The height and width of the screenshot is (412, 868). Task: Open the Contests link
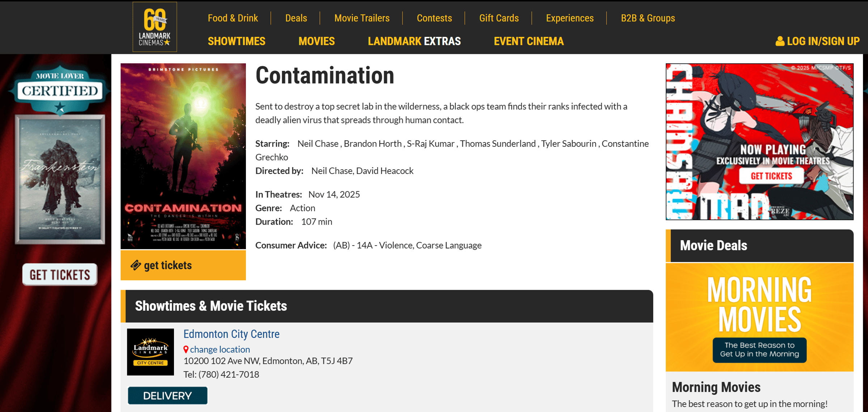[434, 18]
